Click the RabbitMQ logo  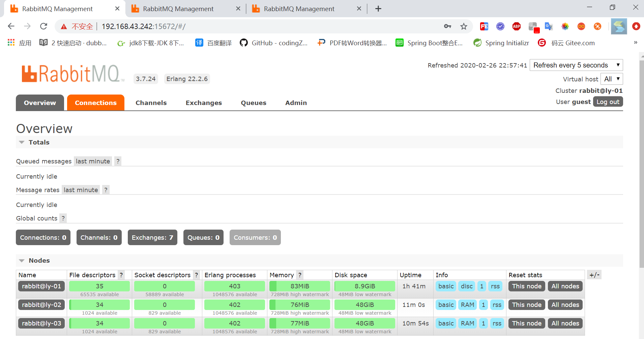73,74
